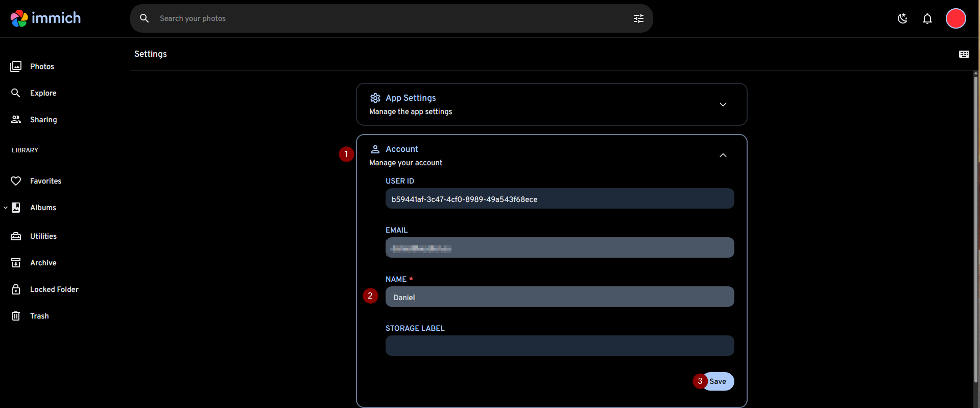980x408 pixels.
Task: Open the Trash page
Action: tap(39, 316)
